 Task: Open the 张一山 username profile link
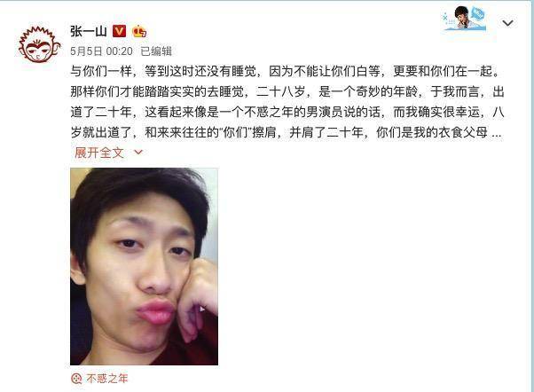tap(89, 31)
